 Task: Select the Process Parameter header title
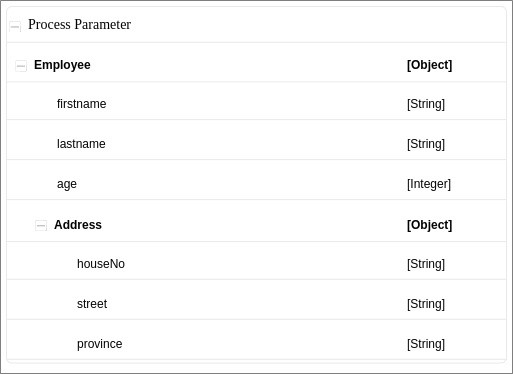79,24
